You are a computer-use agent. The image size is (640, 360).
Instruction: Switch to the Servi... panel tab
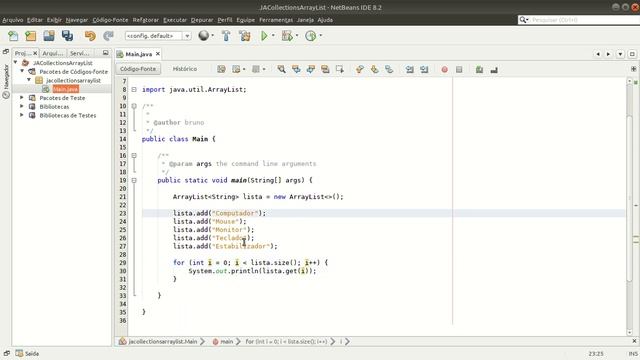79,53
